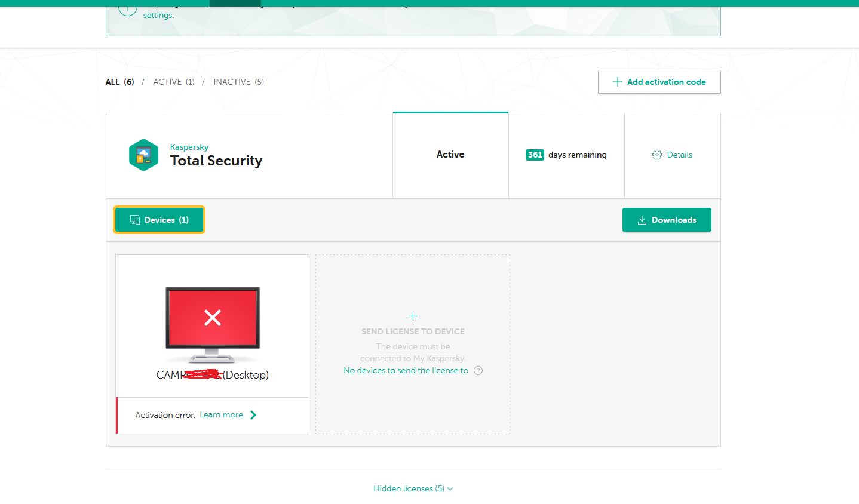Filter licenses by ACTIVE (1)
The image size is (859, 504).
click(174, 82)
